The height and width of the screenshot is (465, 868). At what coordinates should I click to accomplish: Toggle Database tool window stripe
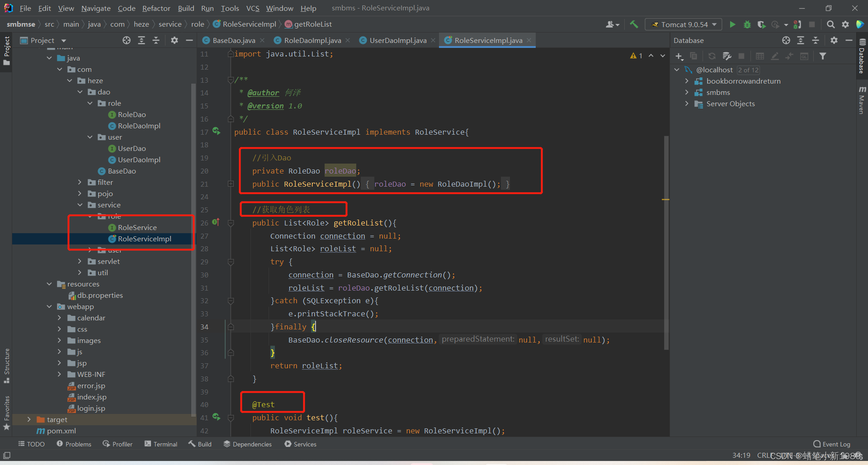click(862, 56)
